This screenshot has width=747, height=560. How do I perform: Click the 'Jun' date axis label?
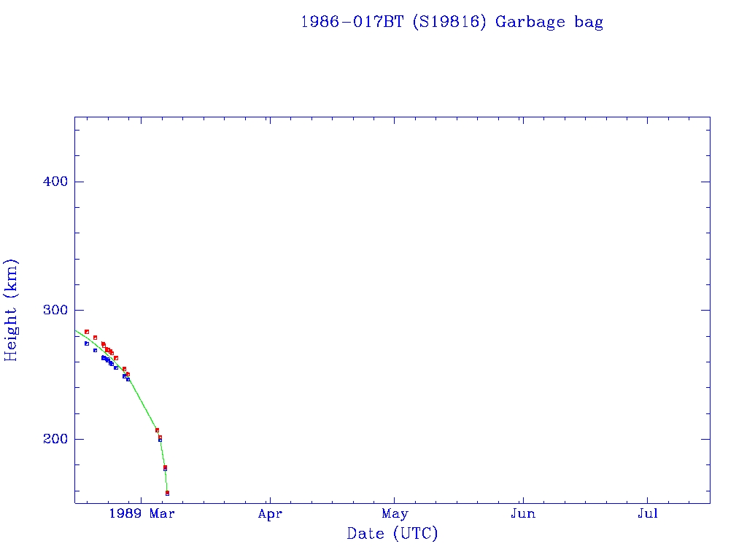(522, 513)
